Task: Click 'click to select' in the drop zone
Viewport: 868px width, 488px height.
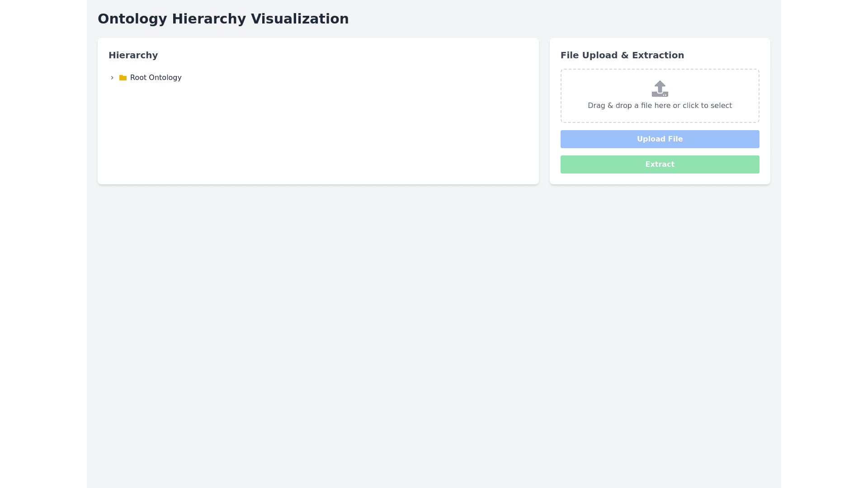Action: pos(707,106)
